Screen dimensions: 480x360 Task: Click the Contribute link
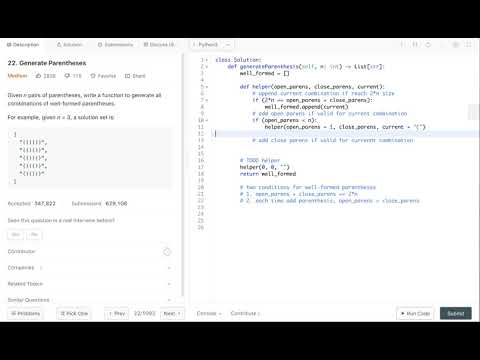tap(245, 314)
